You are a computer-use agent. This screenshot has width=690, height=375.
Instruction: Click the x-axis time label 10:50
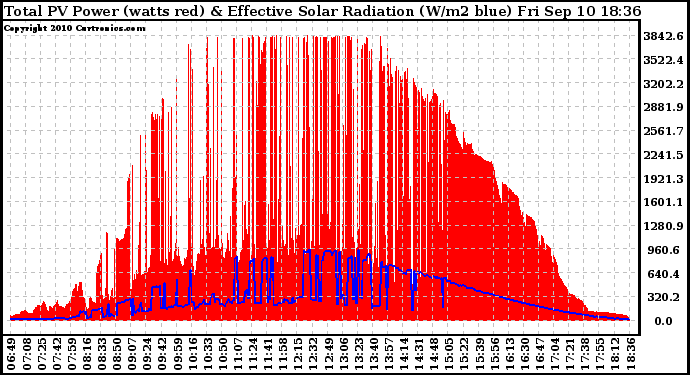point(223,354)
